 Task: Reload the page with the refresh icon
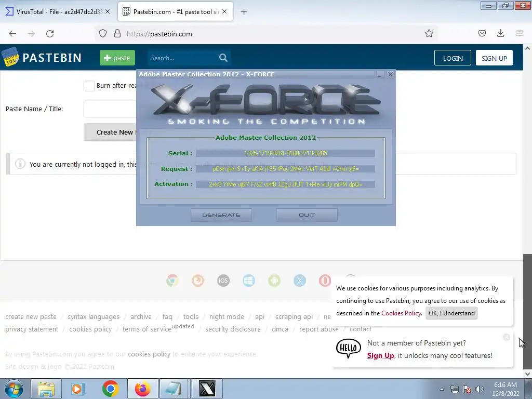[50, 34]
